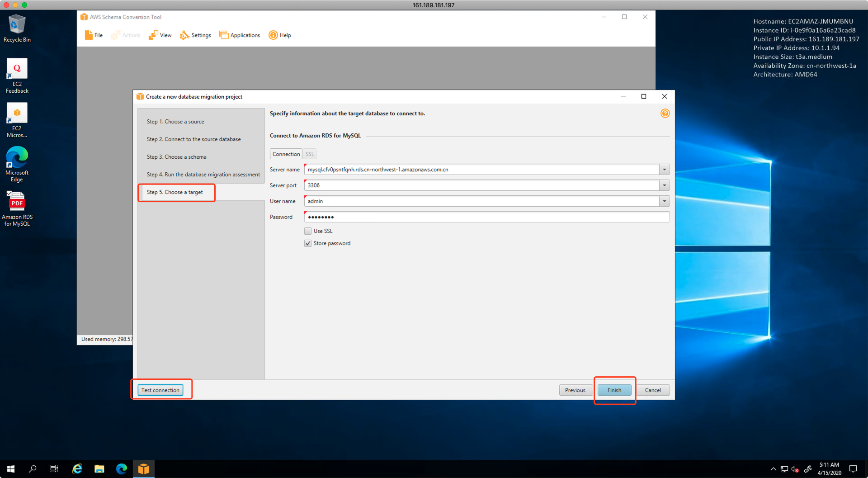Open File Explorer from the taskbar
This screenshot has height=478, width=868.
point(99,469)
